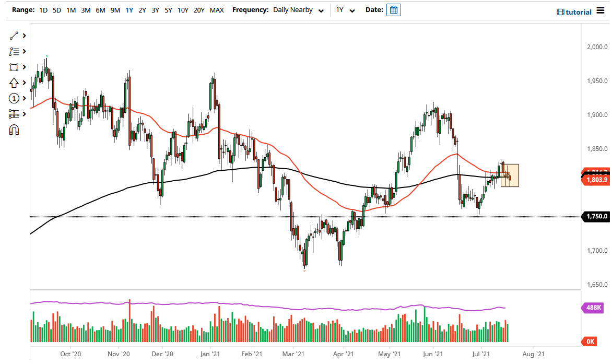Expand the measurement tool options chevron
The width and height of the screenshot is (612, 364).
pos(24,114)
